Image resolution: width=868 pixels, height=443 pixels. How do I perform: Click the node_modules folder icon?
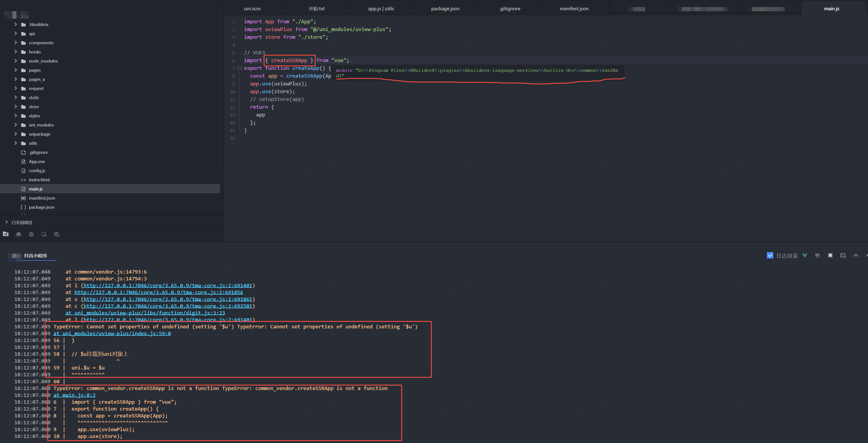tap(23, 61)
